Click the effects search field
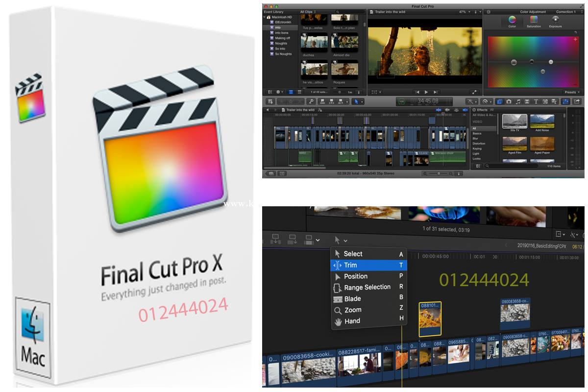588x392 pixels. pyautogui.click(x=511, y=166)
